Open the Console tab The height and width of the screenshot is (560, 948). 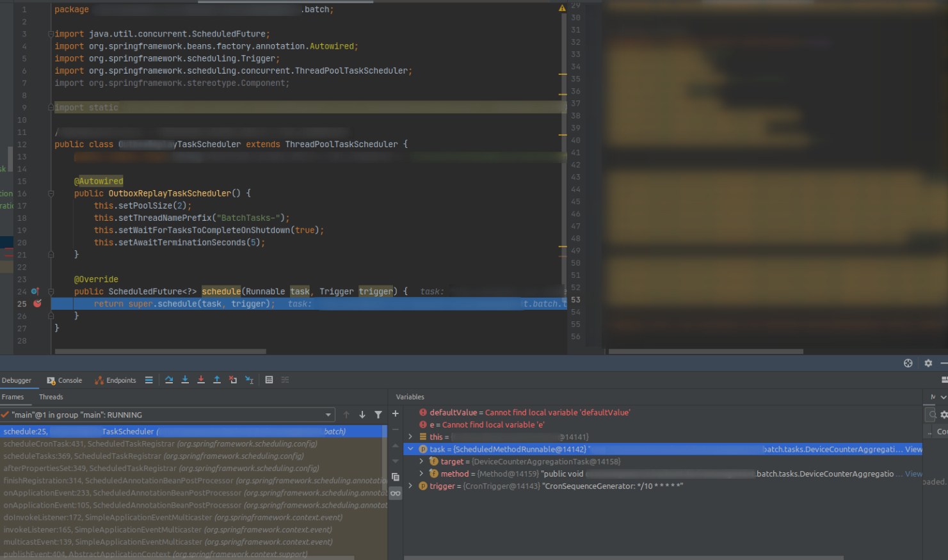[64, 380]
